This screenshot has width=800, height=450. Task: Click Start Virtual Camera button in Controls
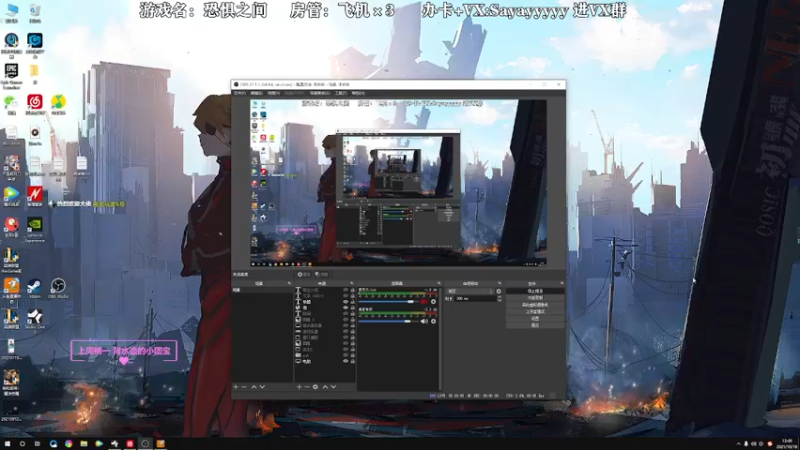click(x=535, y=305)
